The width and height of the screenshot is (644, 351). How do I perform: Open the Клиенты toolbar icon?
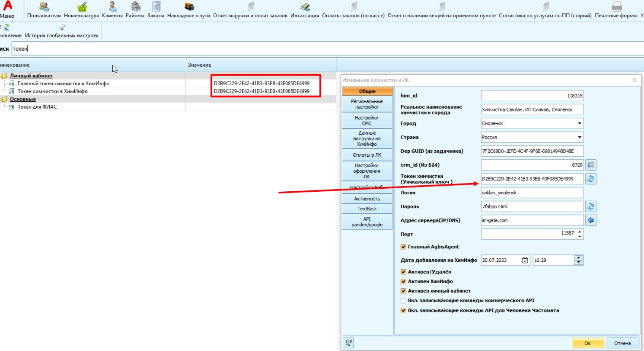112,7
